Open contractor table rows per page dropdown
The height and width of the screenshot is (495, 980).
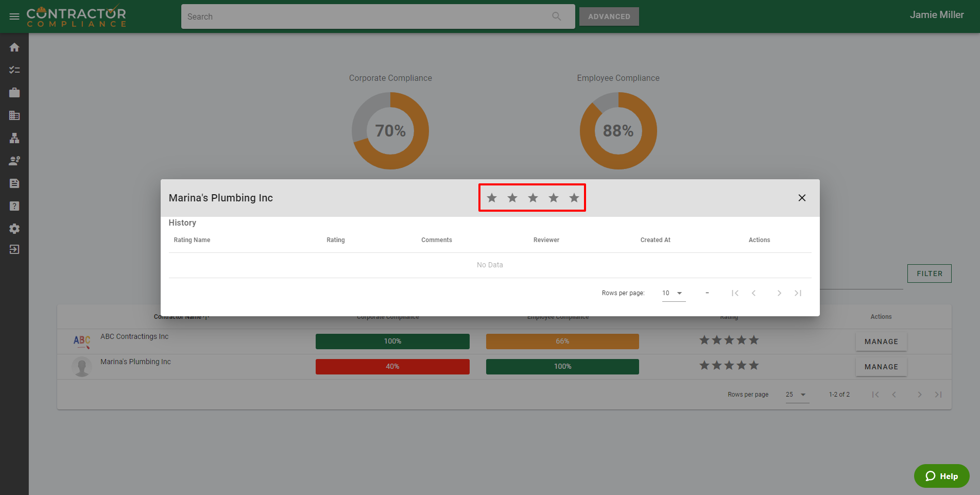pos(797,395)
